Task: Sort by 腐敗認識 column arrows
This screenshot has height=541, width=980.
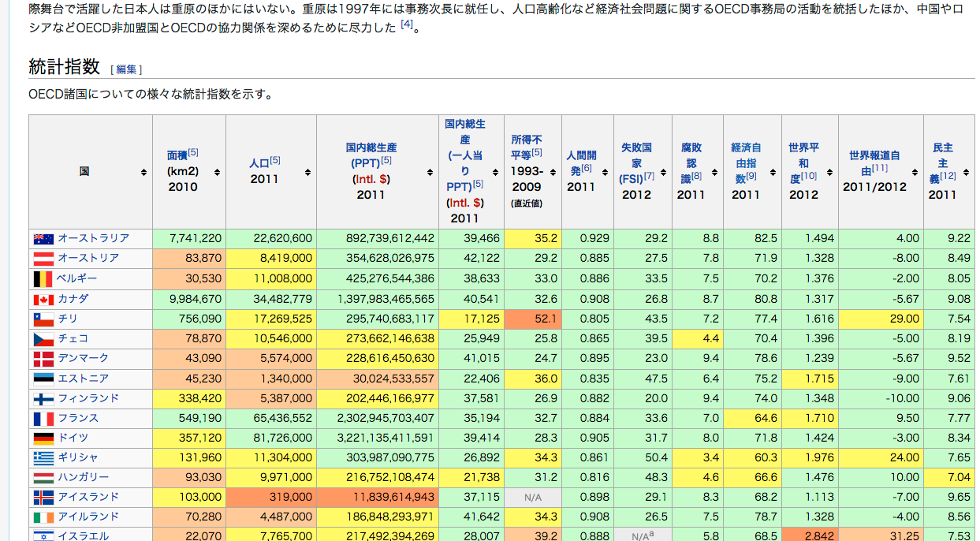Action: coord(714,172)
